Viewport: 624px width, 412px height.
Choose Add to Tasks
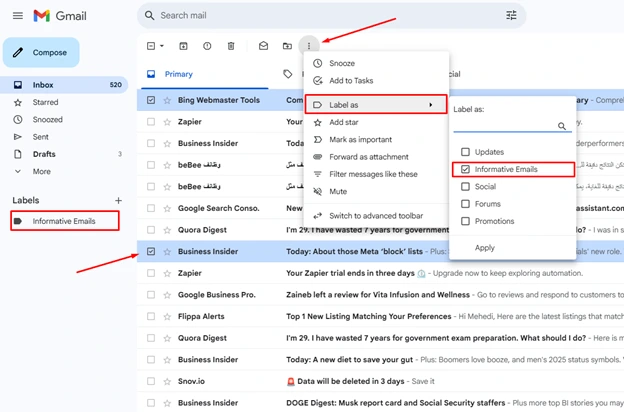click(376, 81)
